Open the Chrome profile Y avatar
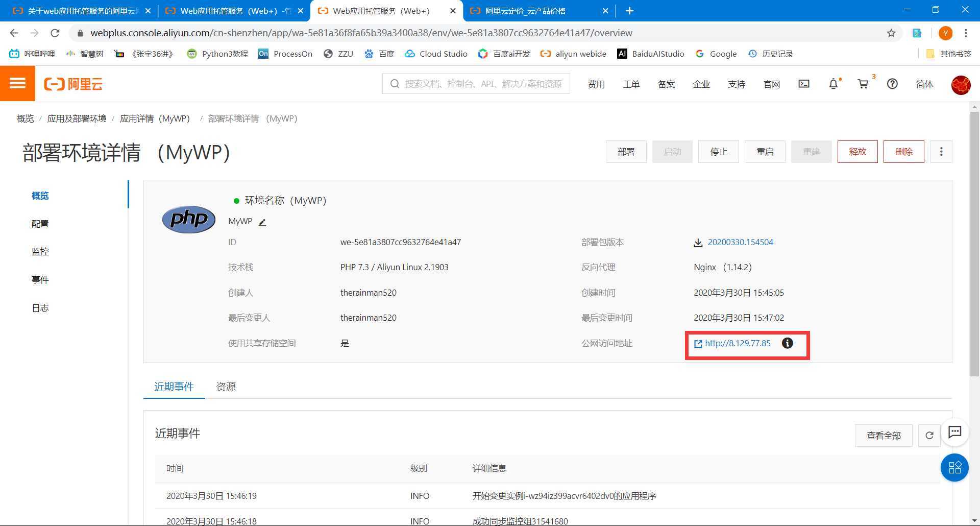 tap(945, 33)
